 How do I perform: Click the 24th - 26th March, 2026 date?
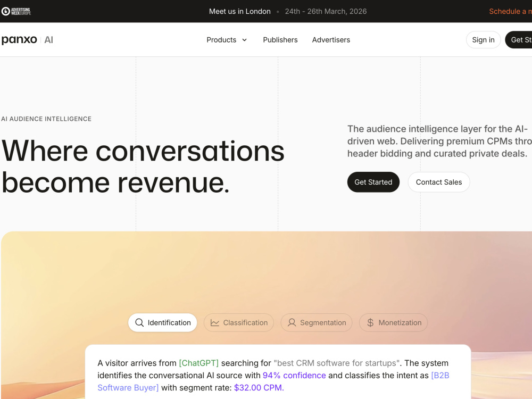326,11
